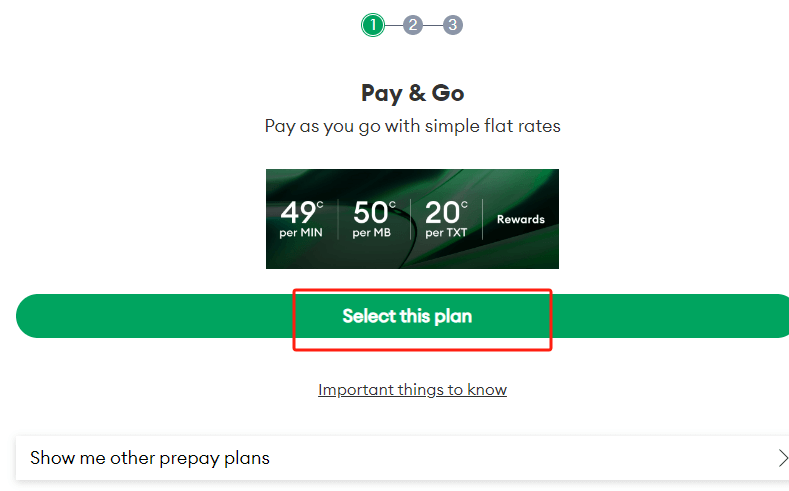Click the chevron arrow beside other prepay plans
This screenshot has width=789, height=491.
[x=782, y=458]
